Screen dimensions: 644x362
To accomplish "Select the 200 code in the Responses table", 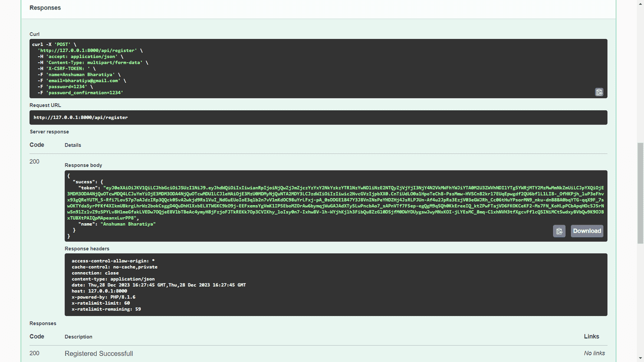I will pyautogui.click(x=34, y=353).
